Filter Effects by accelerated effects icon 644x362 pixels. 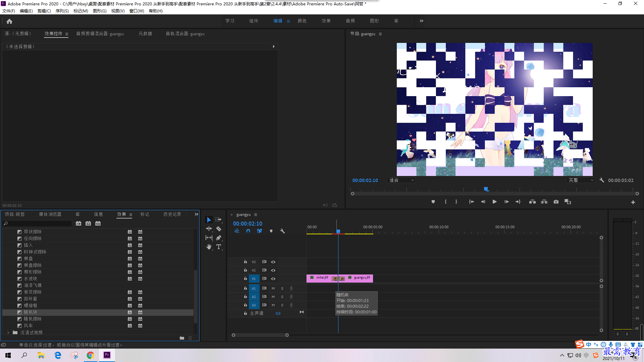78,224
